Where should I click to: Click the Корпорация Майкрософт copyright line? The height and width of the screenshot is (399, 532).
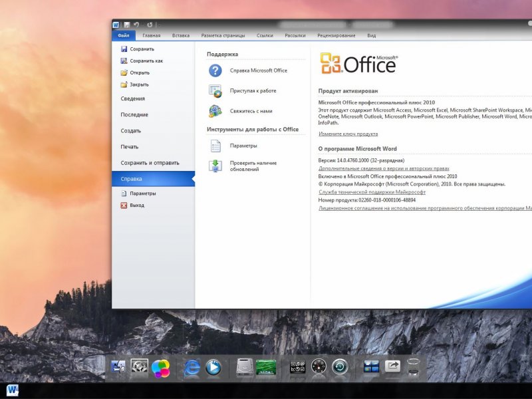coord(412,184)
